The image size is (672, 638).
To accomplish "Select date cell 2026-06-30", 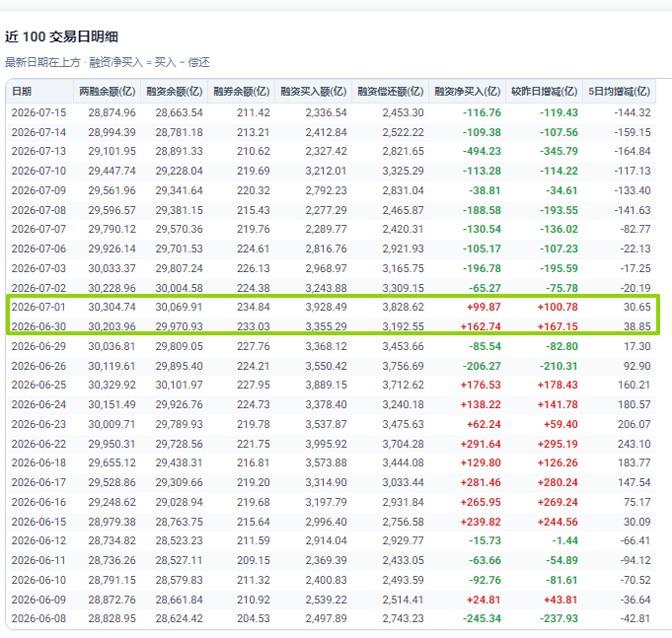I will tap(39, 326).
